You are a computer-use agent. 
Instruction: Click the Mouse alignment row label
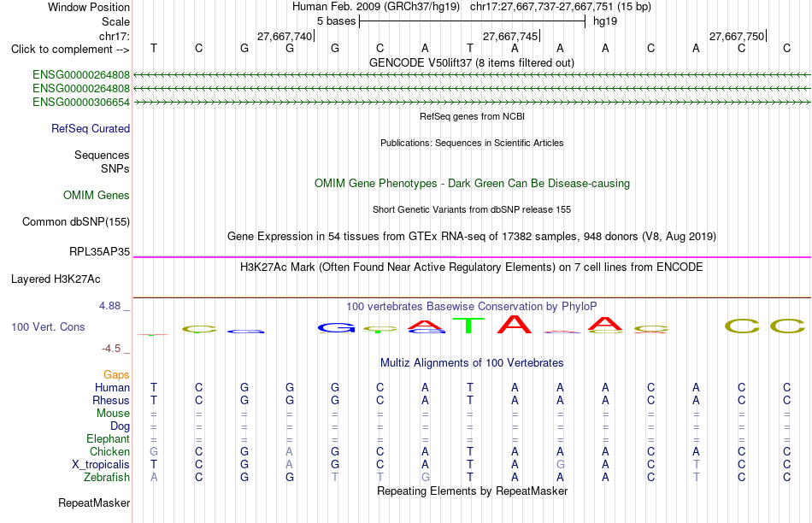point(113,414)
